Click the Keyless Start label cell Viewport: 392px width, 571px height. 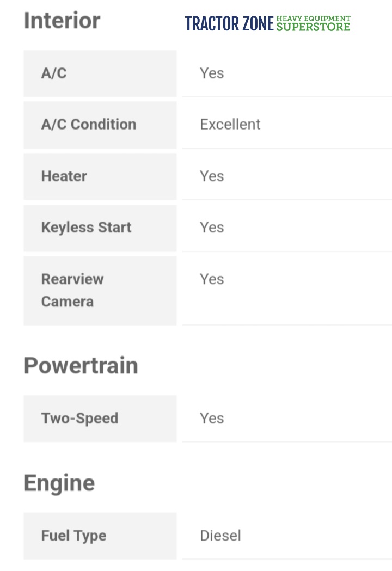click(100, 228)
